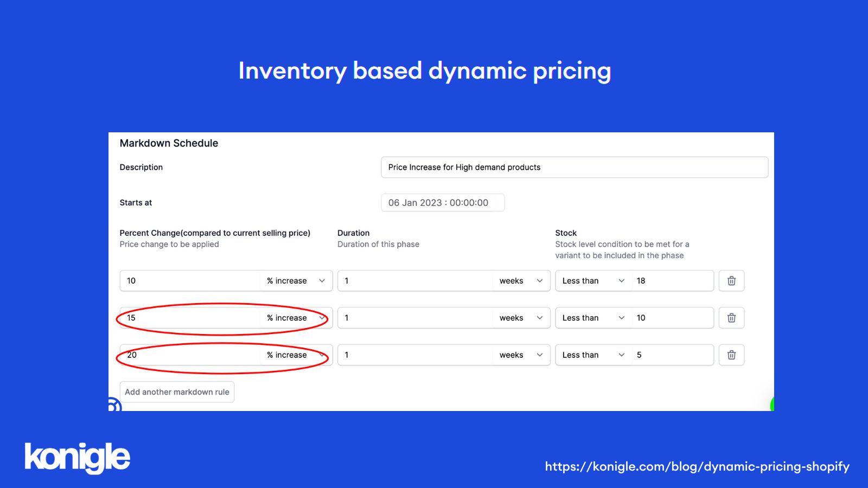
Task: Open the Less than condition dropdown for stock 10
Action: [593, 318]
